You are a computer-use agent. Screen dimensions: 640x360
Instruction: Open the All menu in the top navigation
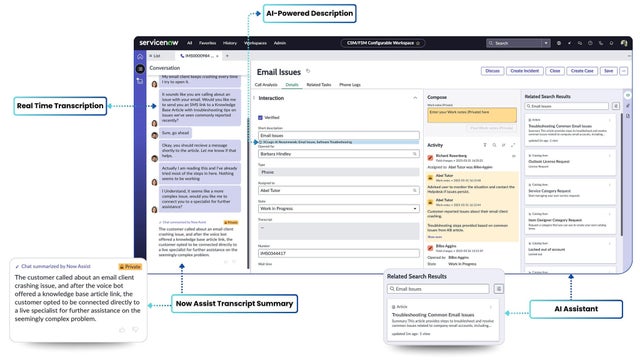[x=189, y=43]
